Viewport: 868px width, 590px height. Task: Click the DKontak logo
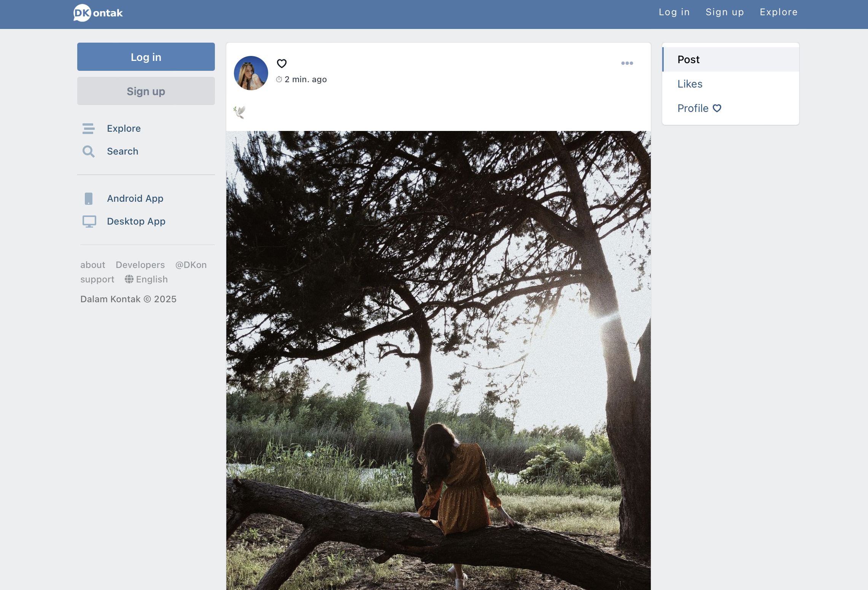[x=98, y=13]
